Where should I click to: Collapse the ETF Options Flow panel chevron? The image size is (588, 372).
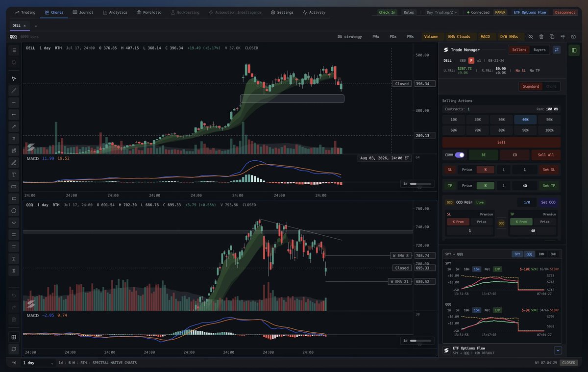[558, 350]
